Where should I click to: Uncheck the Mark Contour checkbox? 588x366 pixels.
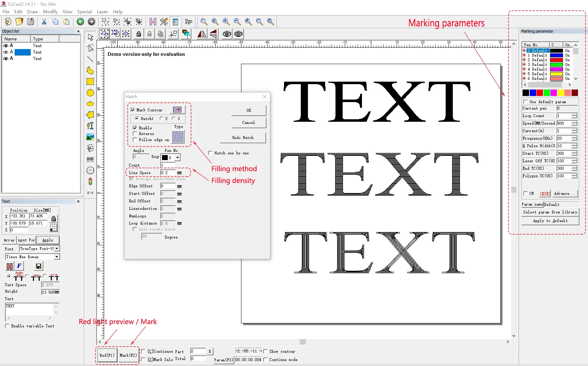click(x=133, y=110)
